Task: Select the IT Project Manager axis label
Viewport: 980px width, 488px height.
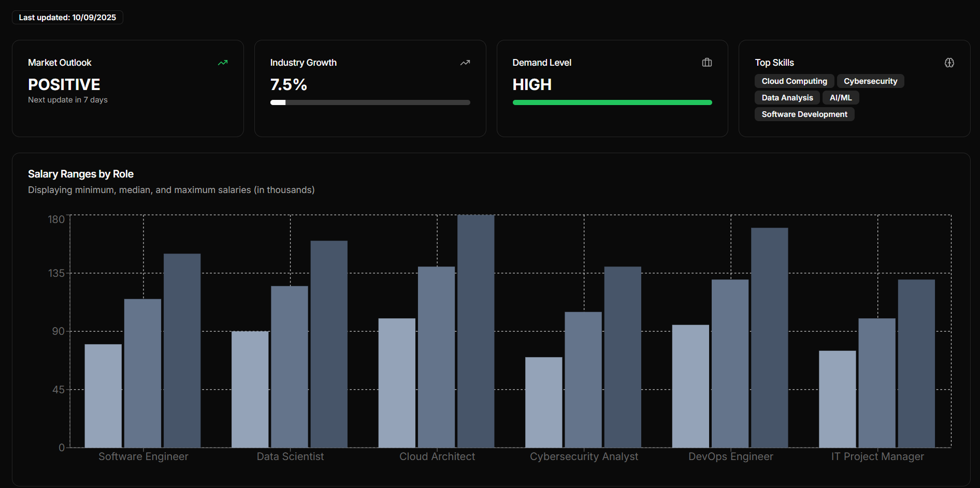Action: (x=877, y=456)
